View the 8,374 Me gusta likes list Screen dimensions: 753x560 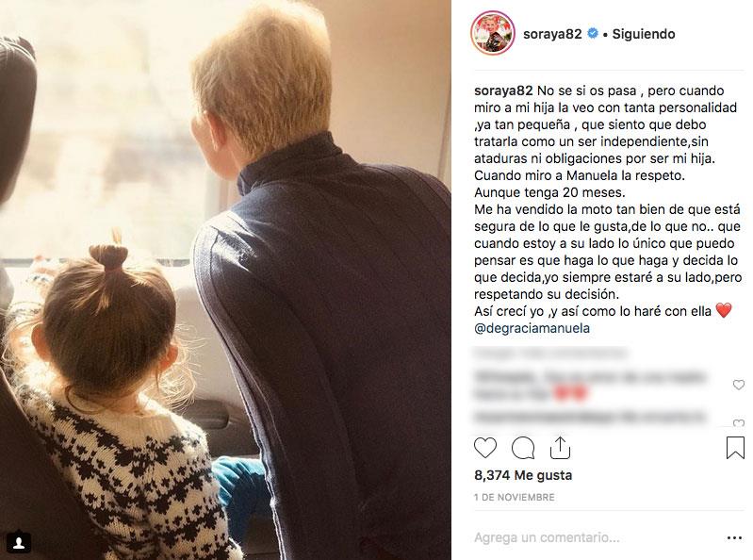click(523, 475)
